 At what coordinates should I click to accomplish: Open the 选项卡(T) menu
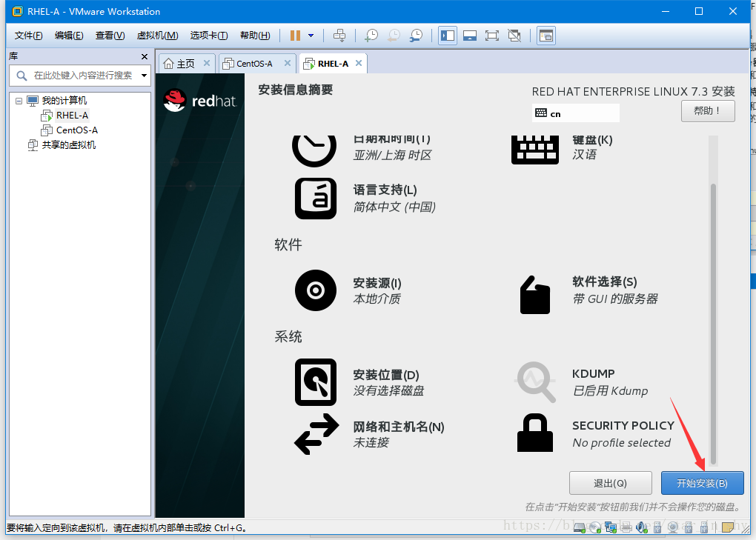[x=209, y=36]
